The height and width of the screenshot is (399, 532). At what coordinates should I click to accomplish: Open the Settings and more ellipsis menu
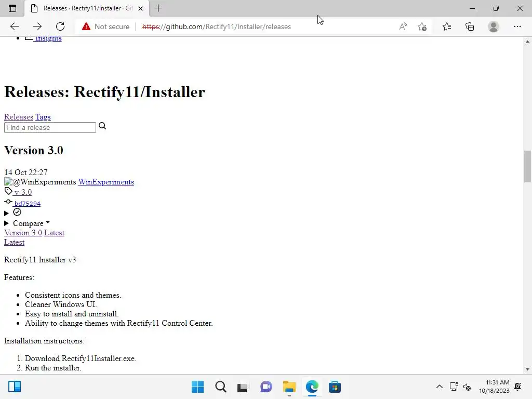tap(517, 26)
